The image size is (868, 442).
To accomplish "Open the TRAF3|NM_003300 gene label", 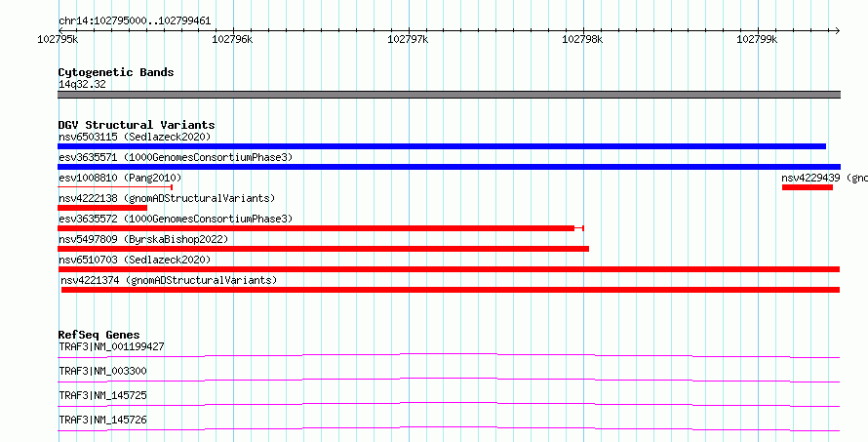I will tap(102, 371).
